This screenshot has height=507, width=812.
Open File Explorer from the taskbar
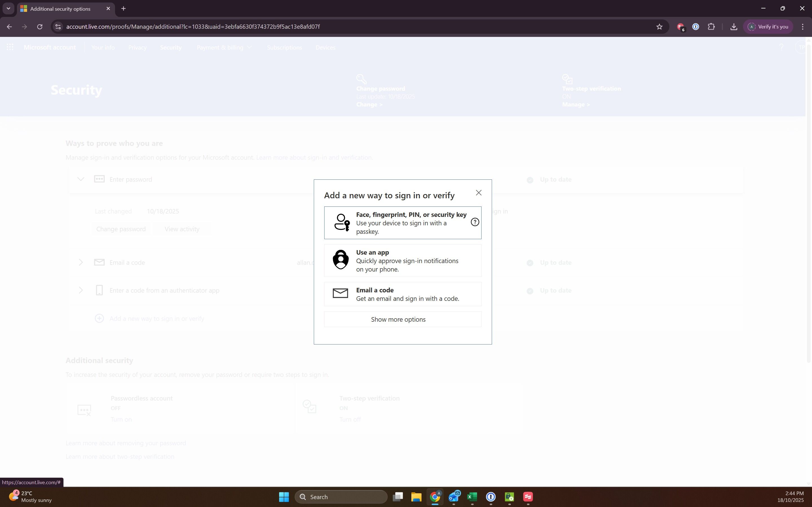[416, 497]
